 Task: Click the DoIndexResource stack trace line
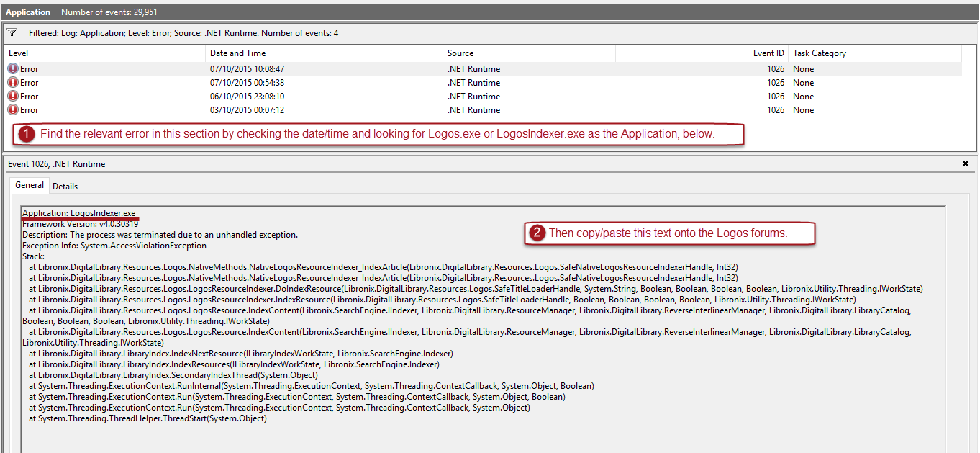pyautogui.click(x=476, y=289)
